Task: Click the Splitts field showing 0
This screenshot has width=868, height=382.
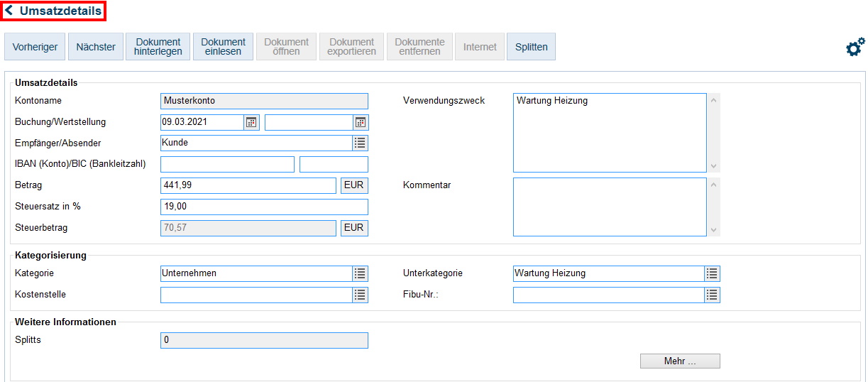Action: click(x=265, y=340)
